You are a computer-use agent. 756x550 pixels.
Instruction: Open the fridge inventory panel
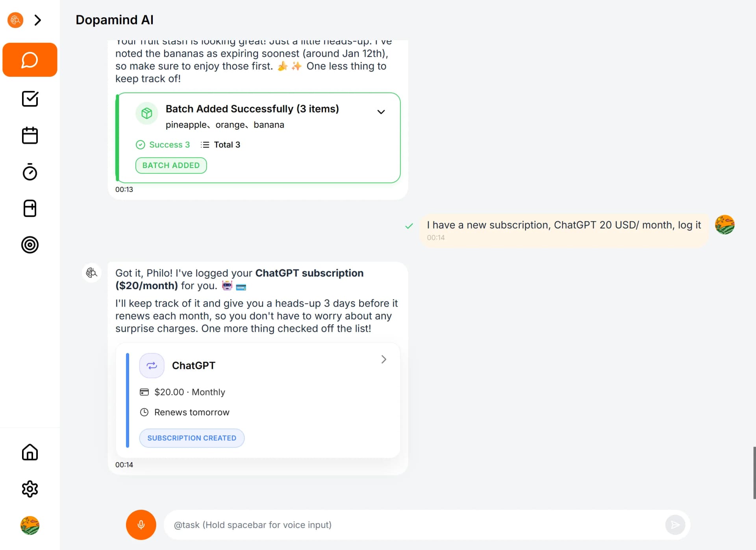[x=30, y=208]
